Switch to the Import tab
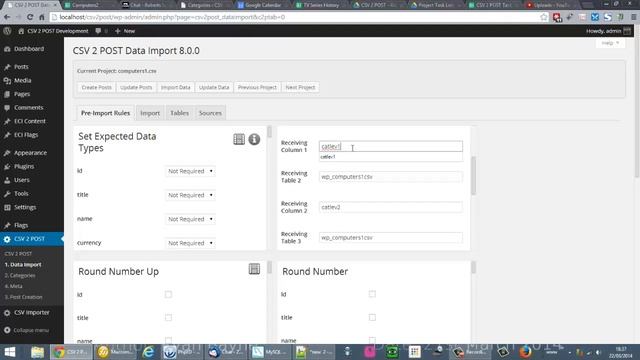The image size is (640, 360). pyautogui.click(x=150, y=113)
